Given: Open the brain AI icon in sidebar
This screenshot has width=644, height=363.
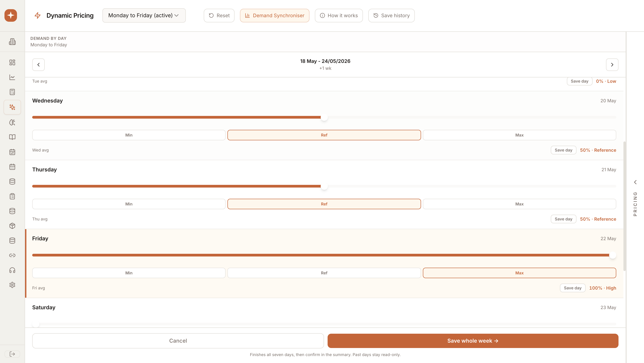Looking at the screenshot, I should tap(12, 122).
